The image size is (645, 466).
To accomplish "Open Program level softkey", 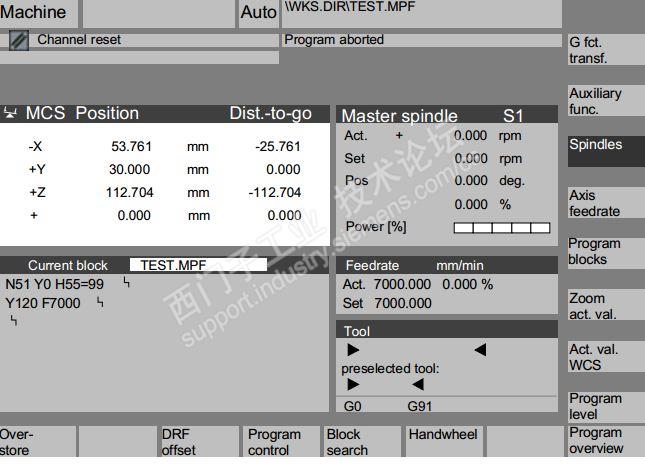I will 606,406.
